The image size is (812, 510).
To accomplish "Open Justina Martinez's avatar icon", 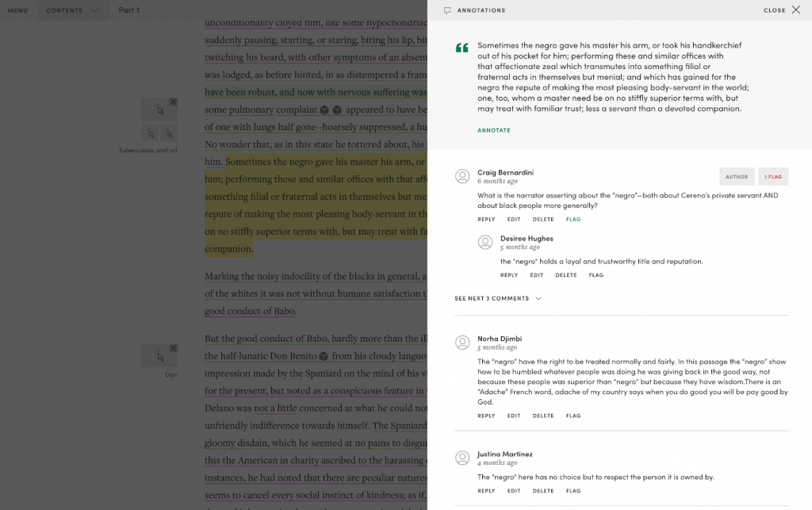I will (x=462, y=458).
